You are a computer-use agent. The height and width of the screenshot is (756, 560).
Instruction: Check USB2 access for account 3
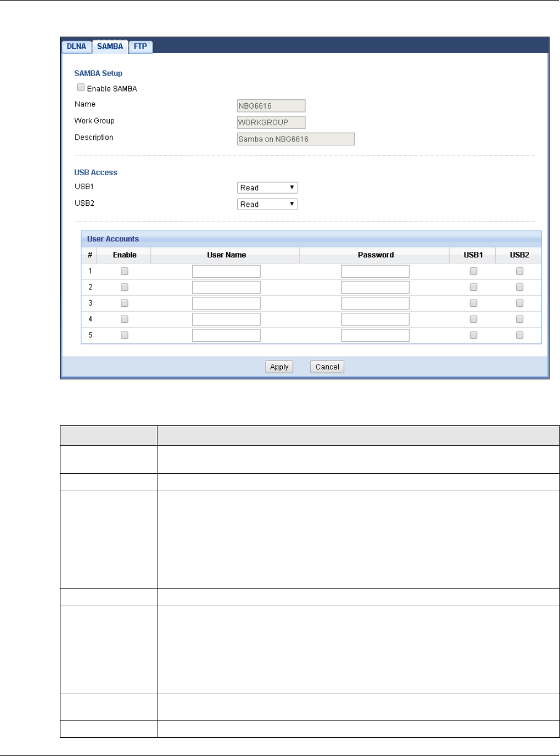[x=520, y=303]
